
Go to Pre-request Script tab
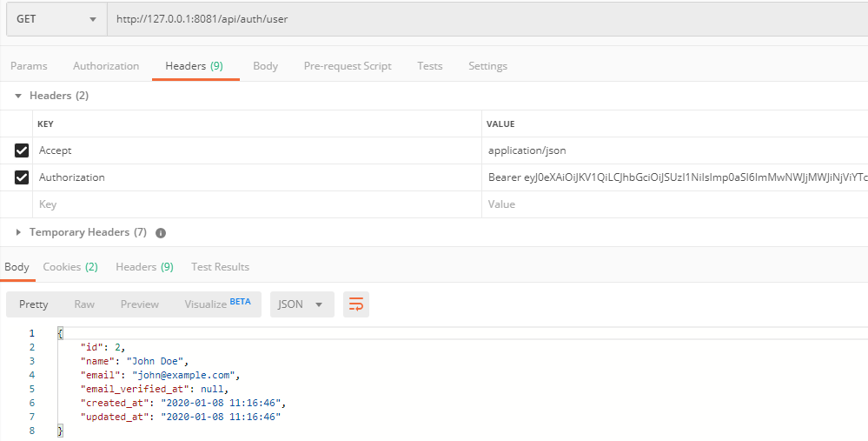[348, 66]
